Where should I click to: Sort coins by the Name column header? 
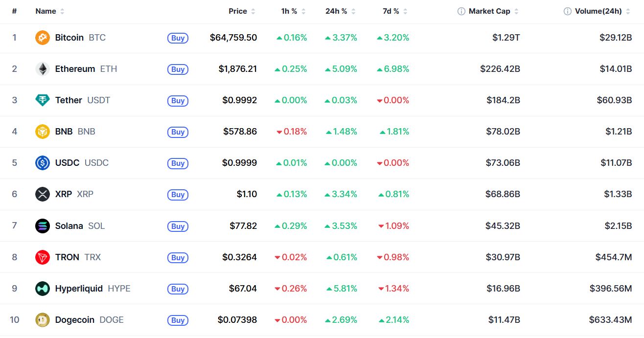[x=50, y=11]
